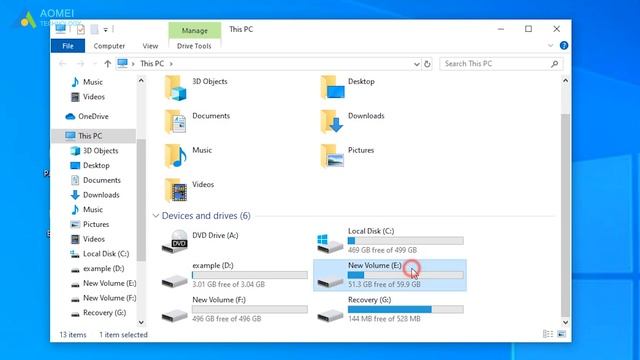Select the New Volume (F:) drive icon
Image resolution: width=640 pixels, height=360 pixels.
pyautogui.click(x=175, y=315)
